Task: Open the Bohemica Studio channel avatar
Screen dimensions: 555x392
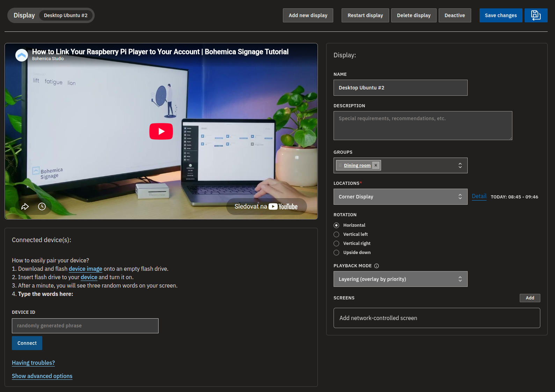Action: point(22,55)
